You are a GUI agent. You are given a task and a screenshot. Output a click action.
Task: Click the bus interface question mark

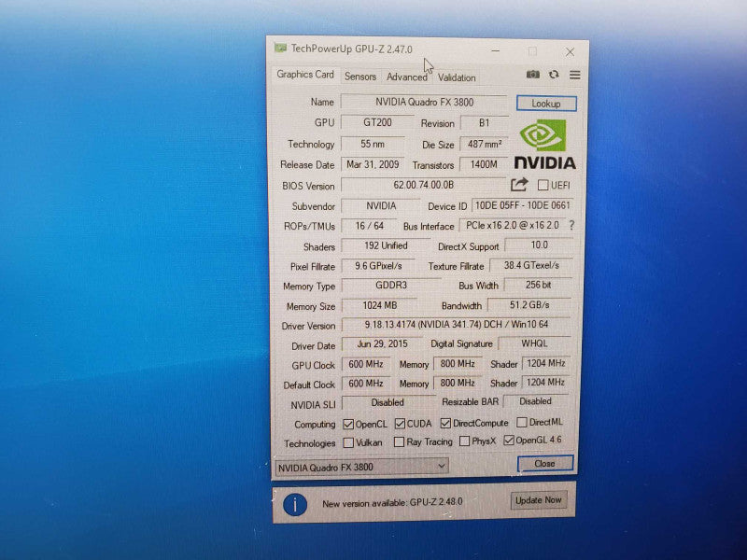click(x=571, y=225)
